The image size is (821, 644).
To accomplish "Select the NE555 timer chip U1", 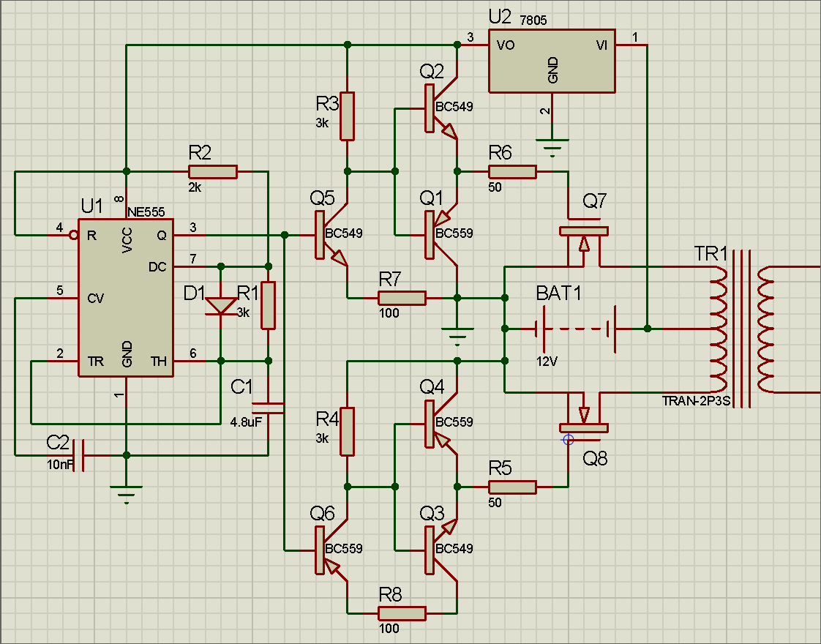I will click(125, 298).
